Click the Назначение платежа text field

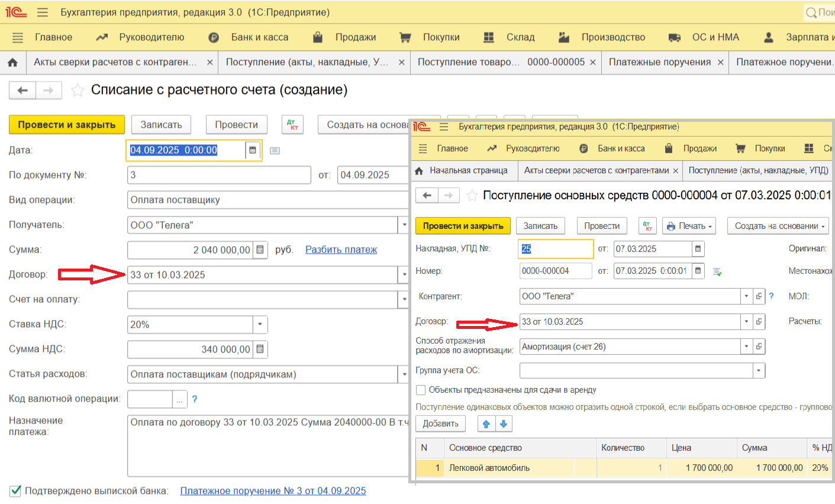tap(267, 445)
